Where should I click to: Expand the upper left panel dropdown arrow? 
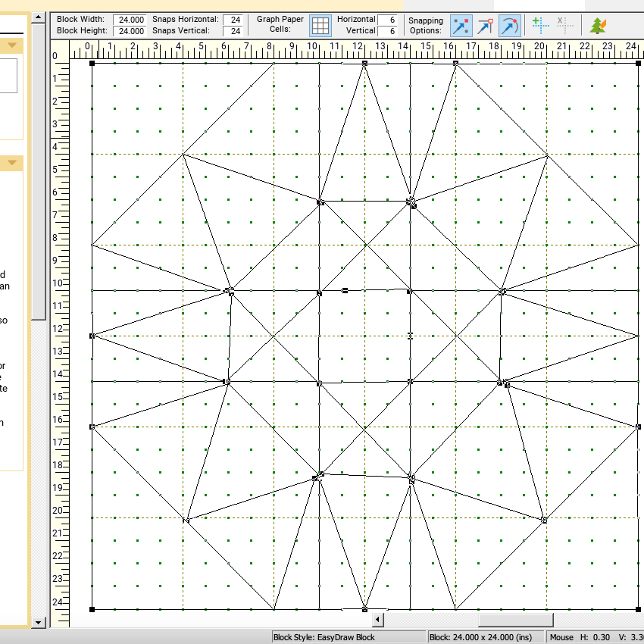click(x=13, y=45)
